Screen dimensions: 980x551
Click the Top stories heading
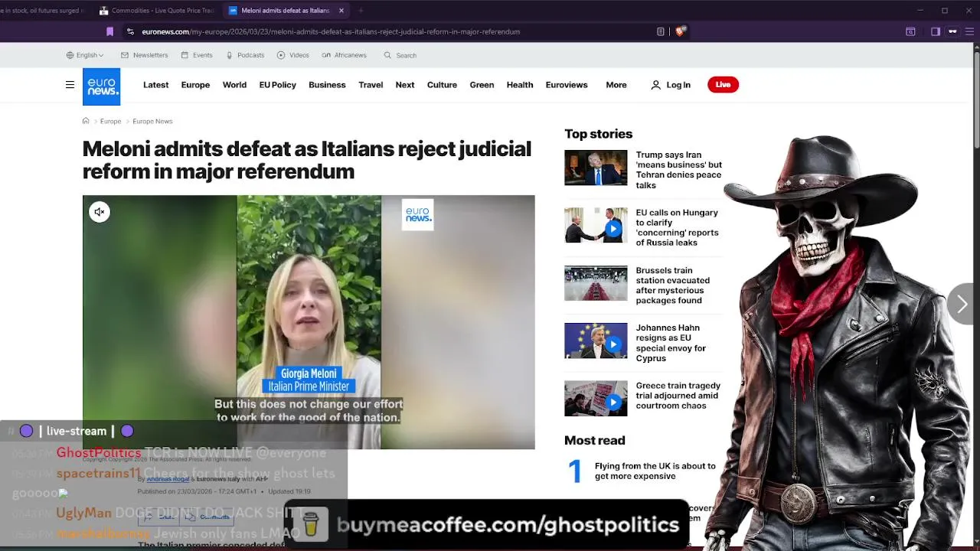598,134
